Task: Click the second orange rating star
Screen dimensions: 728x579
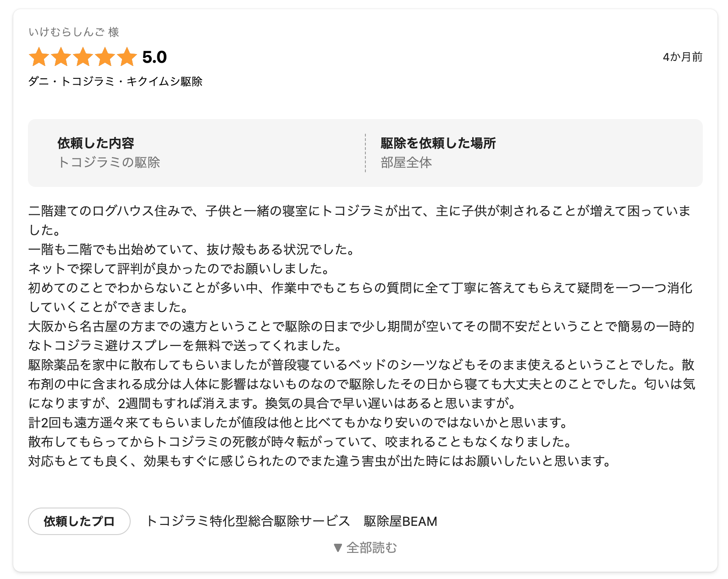Action: click(x=61, y=57)
